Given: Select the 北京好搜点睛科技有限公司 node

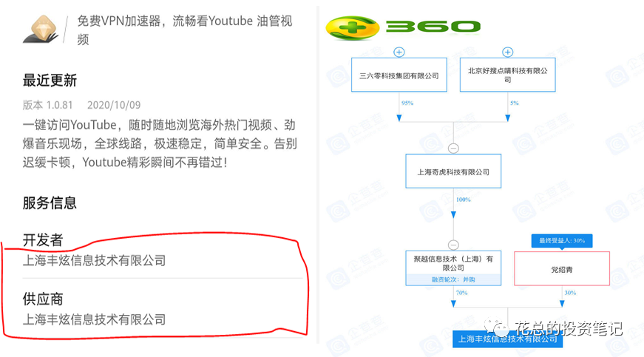Looking at the screenshot, I should pos(508,75).
